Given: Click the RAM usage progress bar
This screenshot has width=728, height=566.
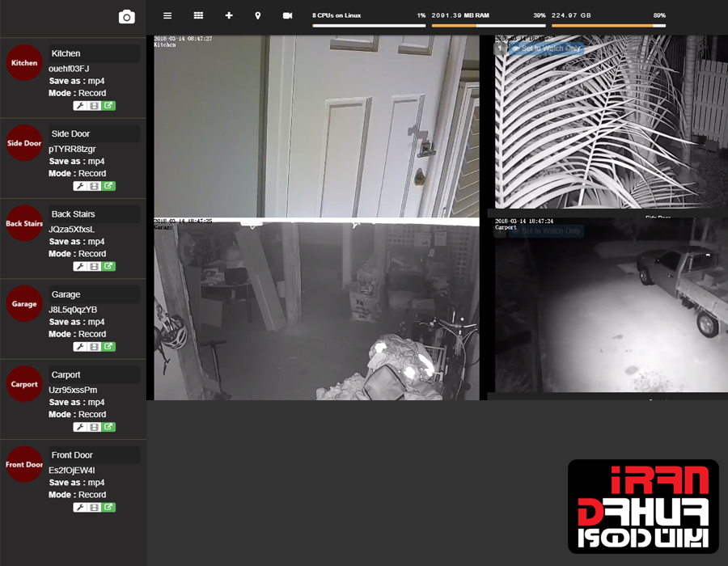Looking at the screenshot, I should coord(489,26).
